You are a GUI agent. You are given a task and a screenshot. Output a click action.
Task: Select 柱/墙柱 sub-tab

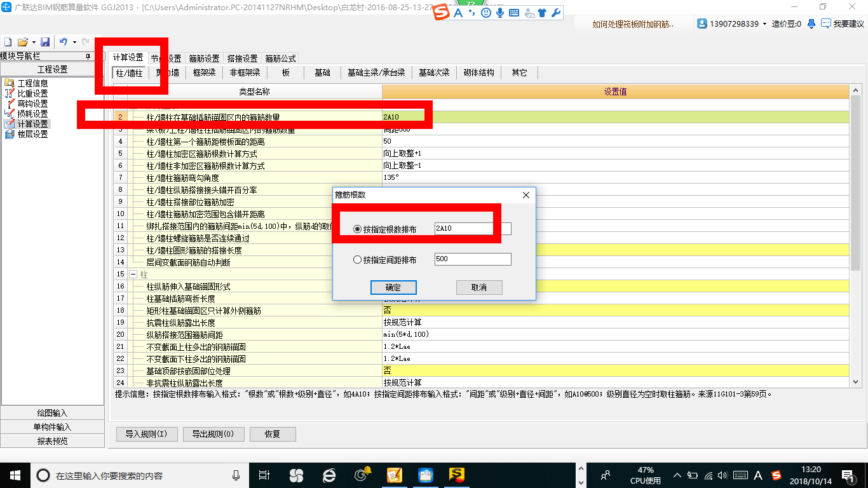[x=129, y=73]
